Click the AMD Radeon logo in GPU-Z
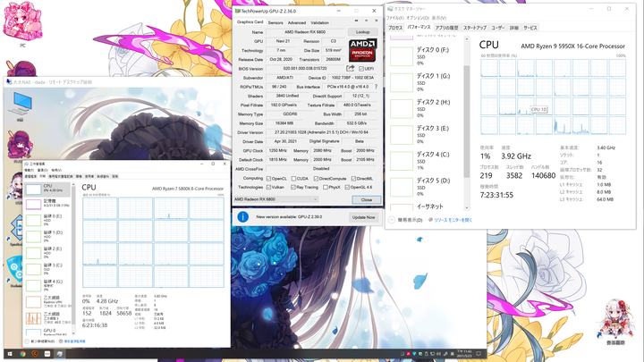The width and height of the screenshot is (644, 362). (x=362, y=50)
